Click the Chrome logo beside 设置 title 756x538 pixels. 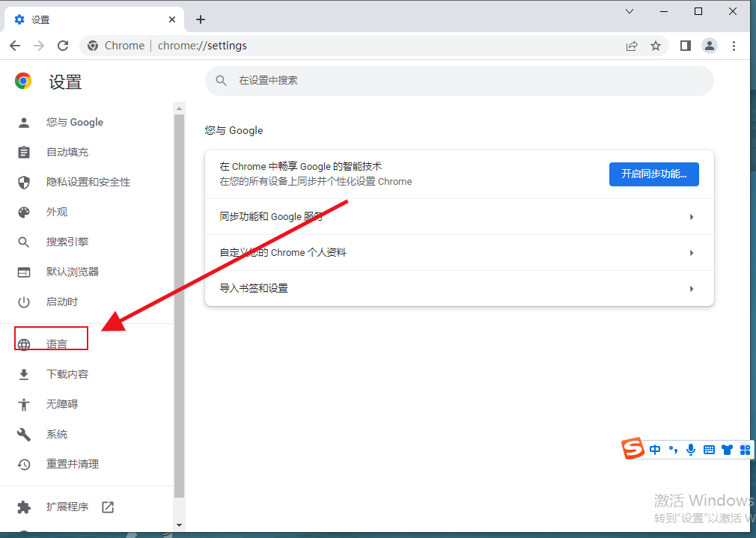tap(23, 81)
